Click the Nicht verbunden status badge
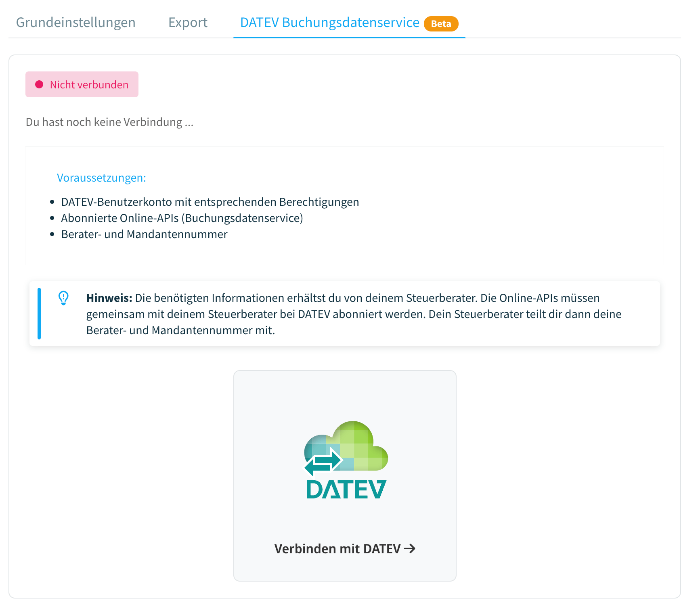The image size is (700, 607). (82, 84)
